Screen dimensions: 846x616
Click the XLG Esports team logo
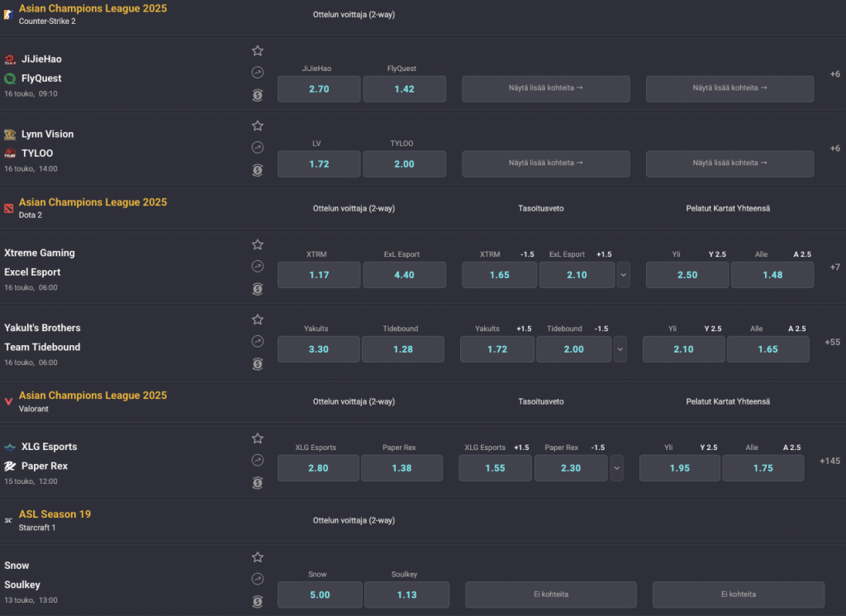10,448
